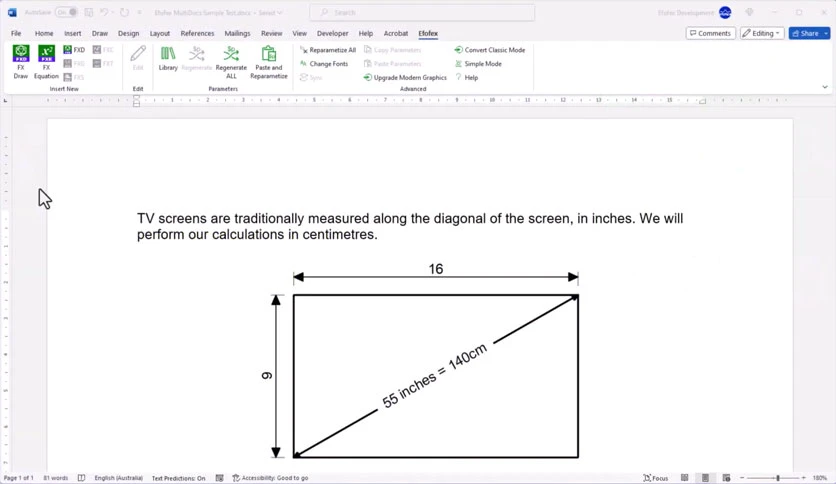Click English (Australia) language indicator
This screenshot has width=836, height=484.
(119, 478)
